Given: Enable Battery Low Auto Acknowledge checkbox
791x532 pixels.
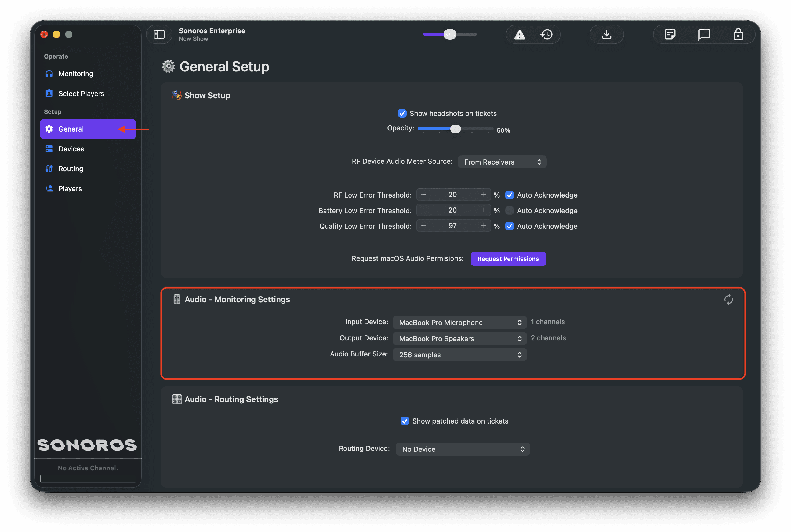Looking at the screenshot, I should [509, 211].
